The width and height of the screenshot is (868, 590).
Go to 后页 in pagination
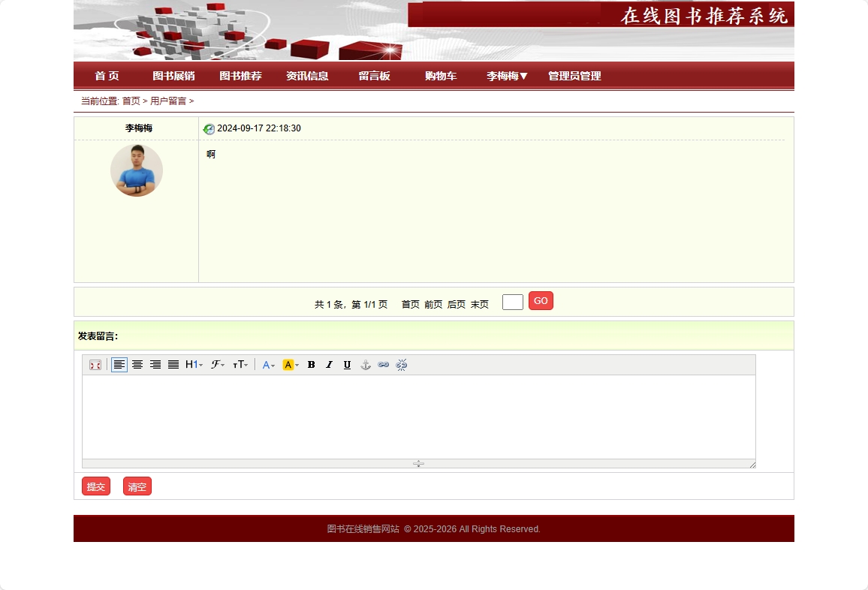point(456,305)
